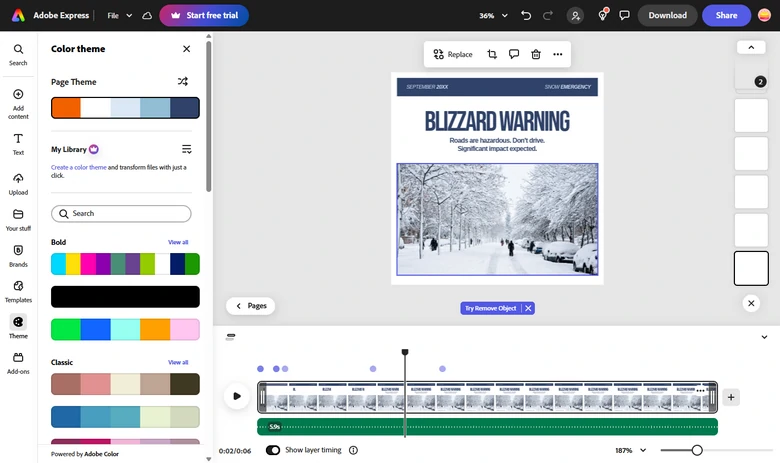Click Try Remove Object button
This screenshot has height=463, width=780.
pyautogui.click(x=490, y=308)
